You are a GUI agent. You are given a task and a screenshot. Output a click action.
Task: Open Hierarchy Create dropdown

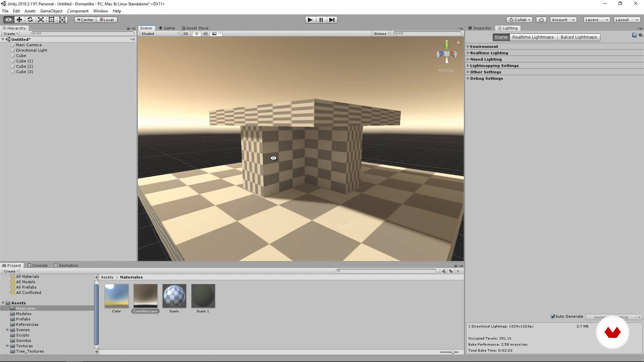pos(11,34)
